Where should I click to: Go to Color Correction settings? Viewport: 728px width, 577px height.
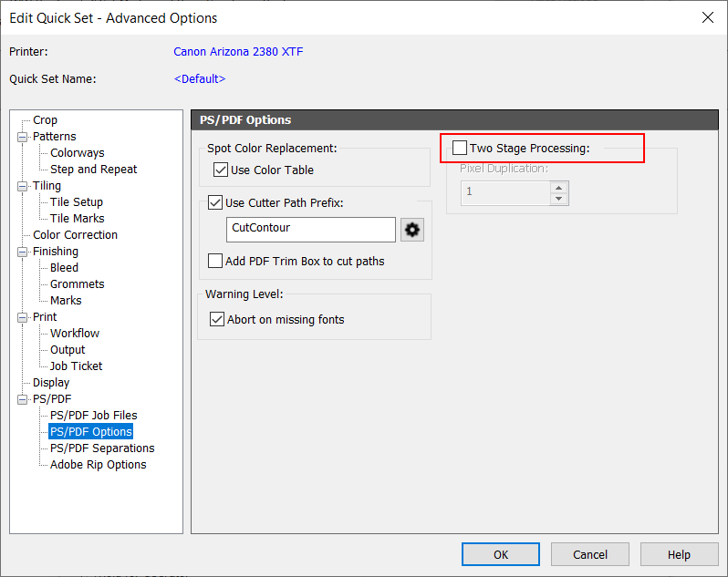[75, 234]
